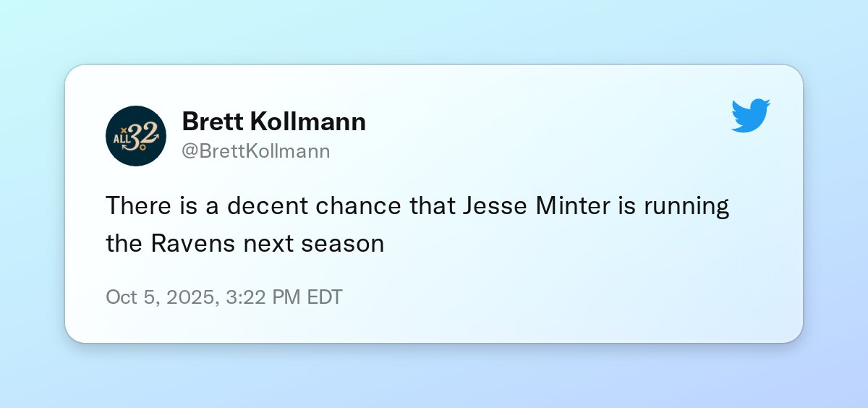Viewport: 868px width, 408px height.
Task: Click the Twitter bird logo
Action: (x=751, y=115)
